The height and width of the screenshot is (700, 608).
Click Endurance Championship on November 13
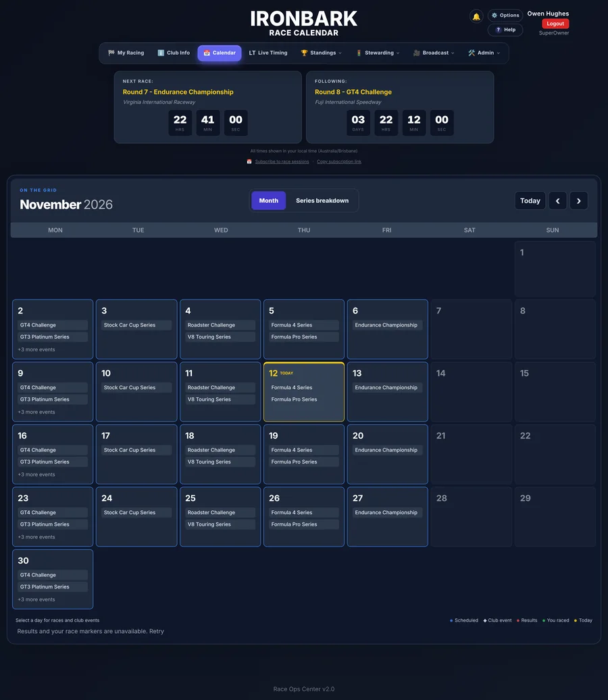click(388, 388)
